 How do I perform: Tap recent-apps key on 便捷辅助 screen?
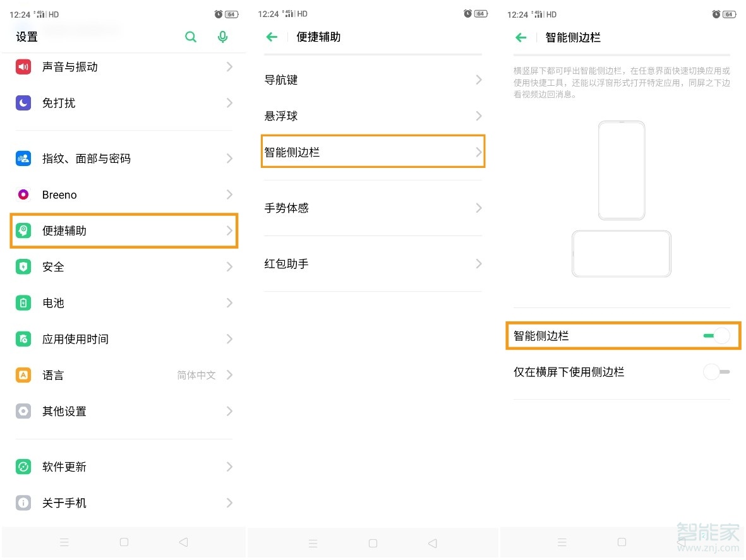point(313,543)
